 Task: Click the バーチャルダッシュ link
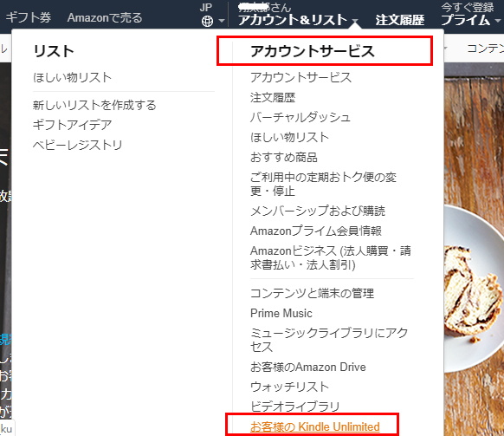point(300,117)
